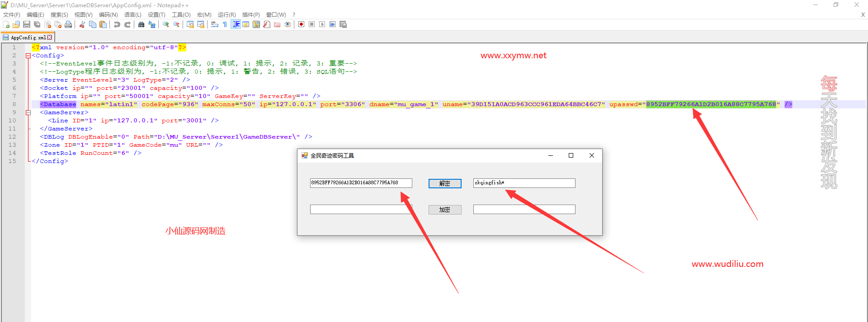Open the Replace dialog icon
This screenshot has height=322, width=868.
(152, 24)
